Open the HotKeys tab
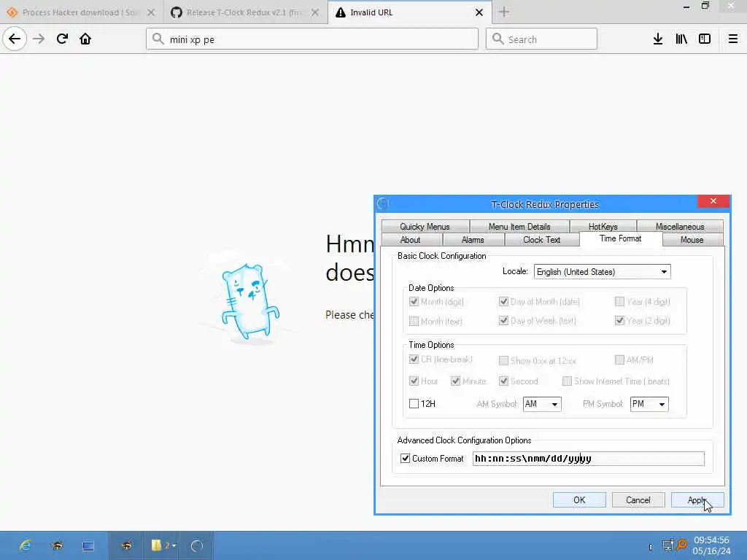 [x=603, y=227]
